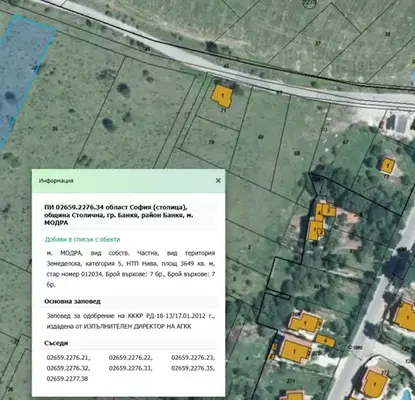Screen dimensions: 415x400
Task: Click orange building 1 near label 272
Action: pyautogui.click(x=375, y=384)
